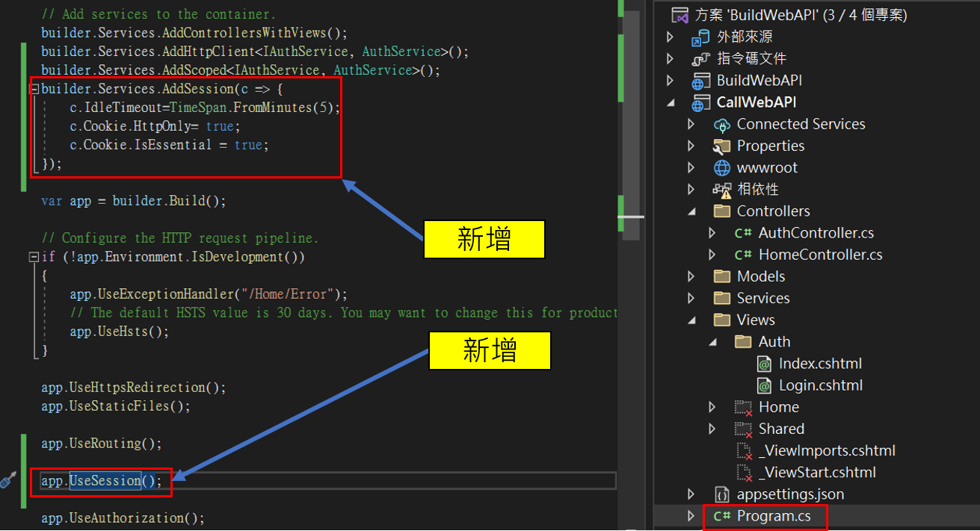The width and height of the screenshot is (980, 531).
Task: Expand the 外部來源 node
Action: pyautogui.click(x=671, y=37)
